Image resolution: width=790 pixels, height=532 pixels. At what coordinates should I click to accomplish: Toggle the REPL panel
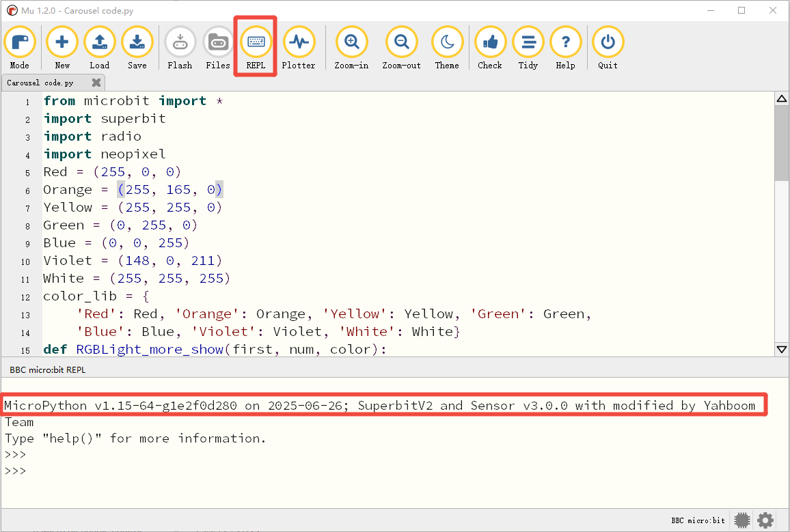256,48
